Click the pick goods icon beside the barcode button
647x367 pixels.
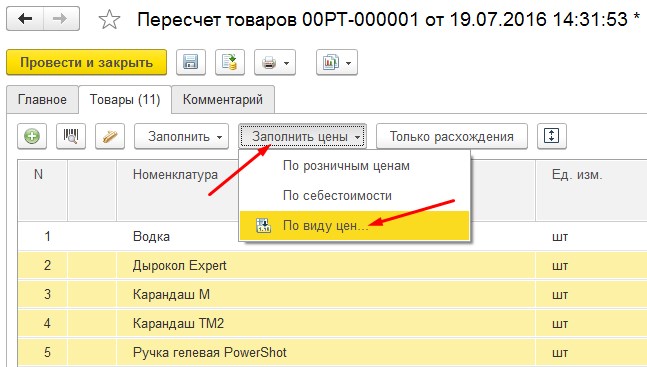[110, 136]
